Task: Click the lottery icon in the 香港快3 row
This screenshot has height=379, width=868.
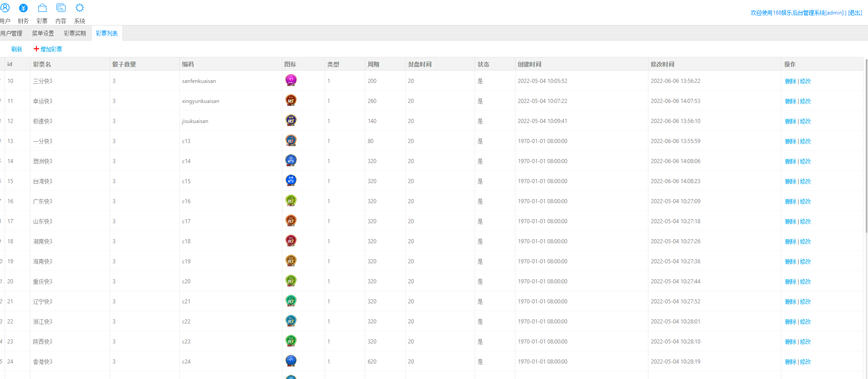Action: click(x=291, y=361)
